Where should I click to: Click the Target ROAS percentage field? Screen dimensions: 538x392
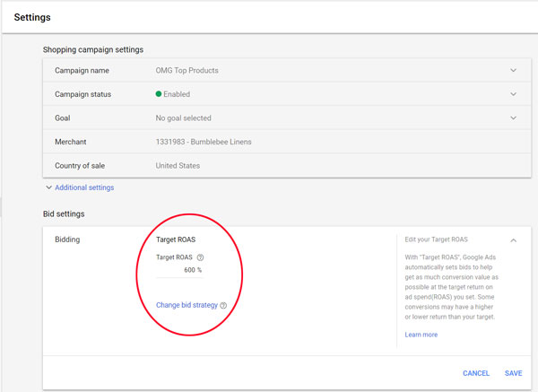(x=179, y=270)
